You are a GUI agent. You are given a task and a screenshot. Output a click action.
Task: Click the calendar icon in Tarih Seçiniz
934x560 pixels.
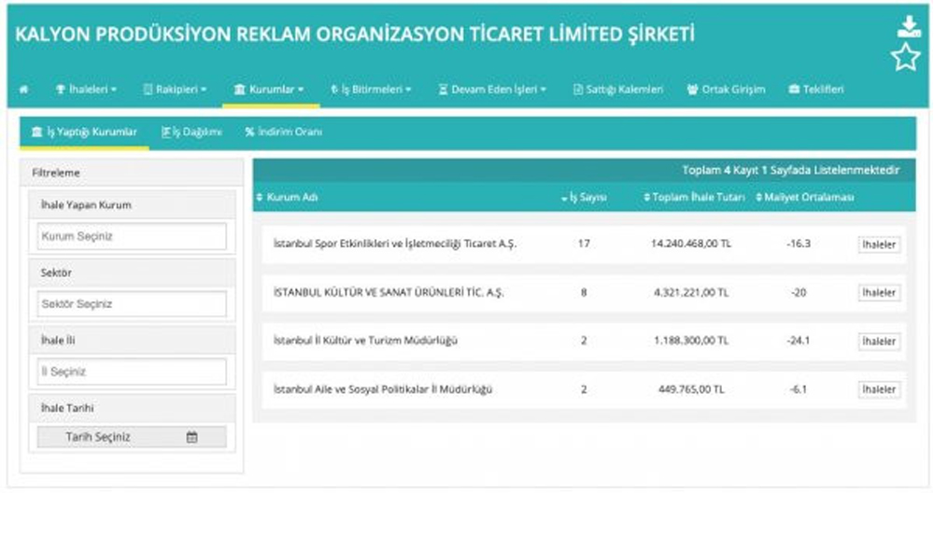(x=191, y=437)
